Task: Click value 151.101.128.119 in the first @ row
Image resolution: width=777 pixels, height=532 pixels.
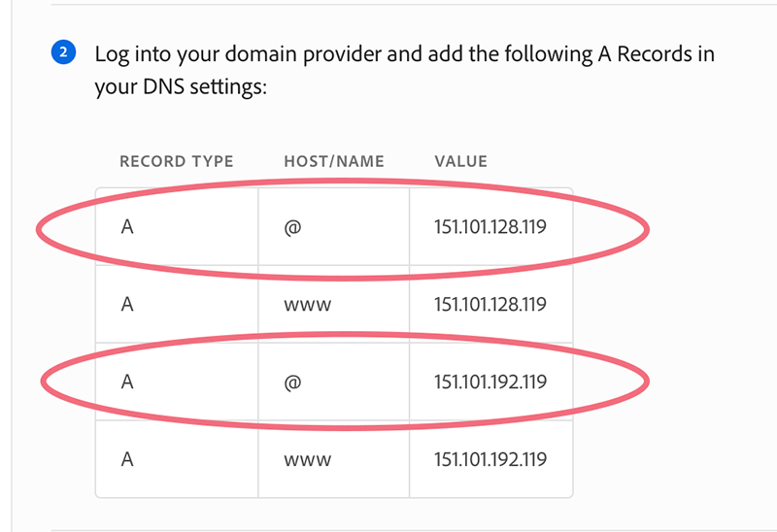Action: coord(490,227)
